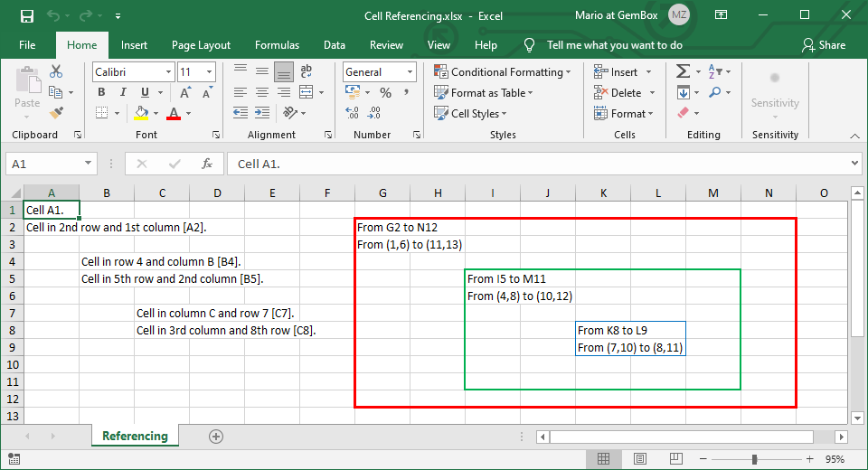Click the Insert Function fx icon
The height and width of the screenshot is (470, 868).
click(x=207, y=164)
